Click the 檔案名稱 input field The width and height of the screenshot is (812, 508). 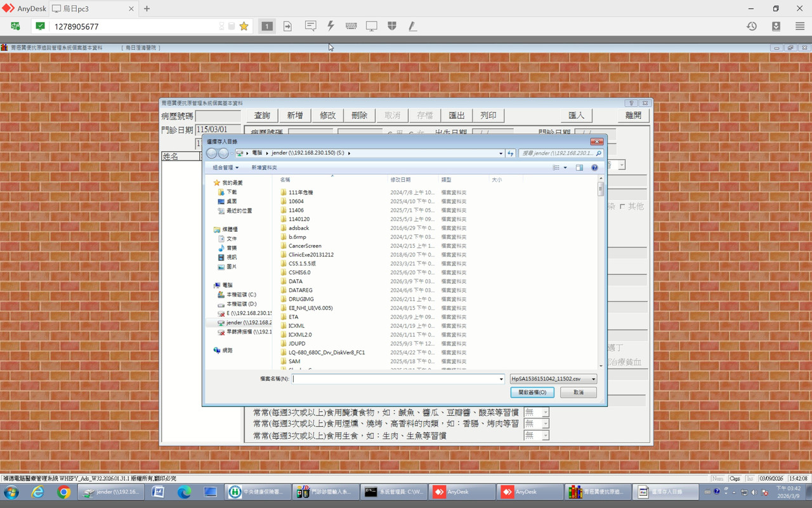(398, 378)
